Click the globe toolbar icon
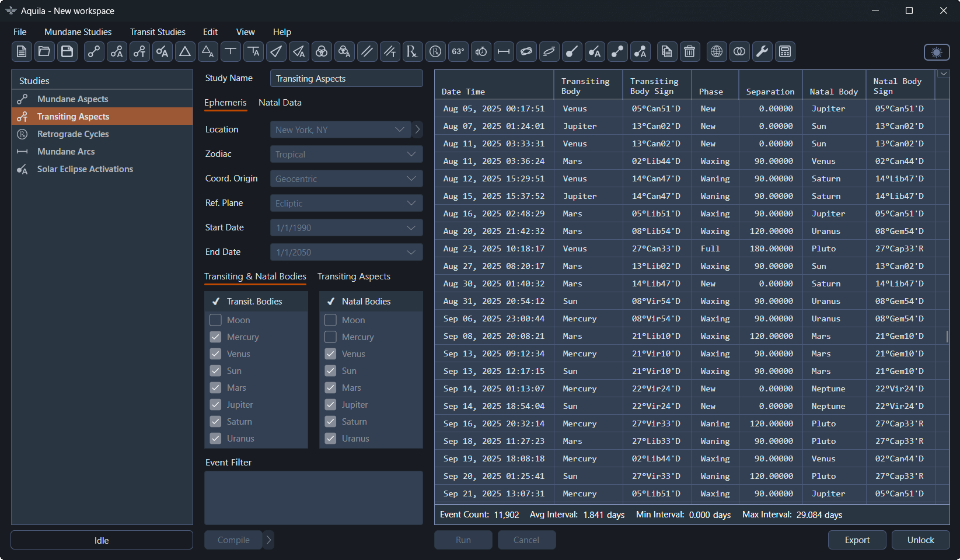The image size is (960, 560). pyautogui.click(x=717, y=52)
